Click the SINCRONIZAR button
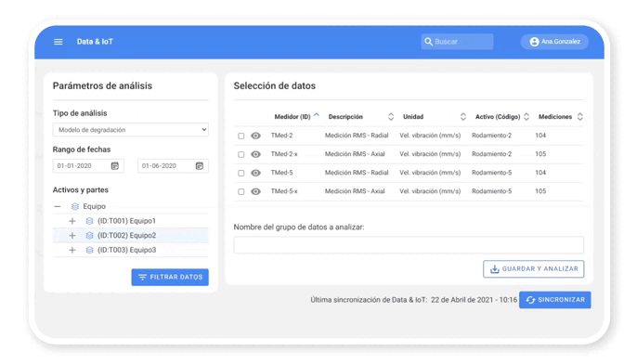The image size is (637, 364). [x=555, y=300]
